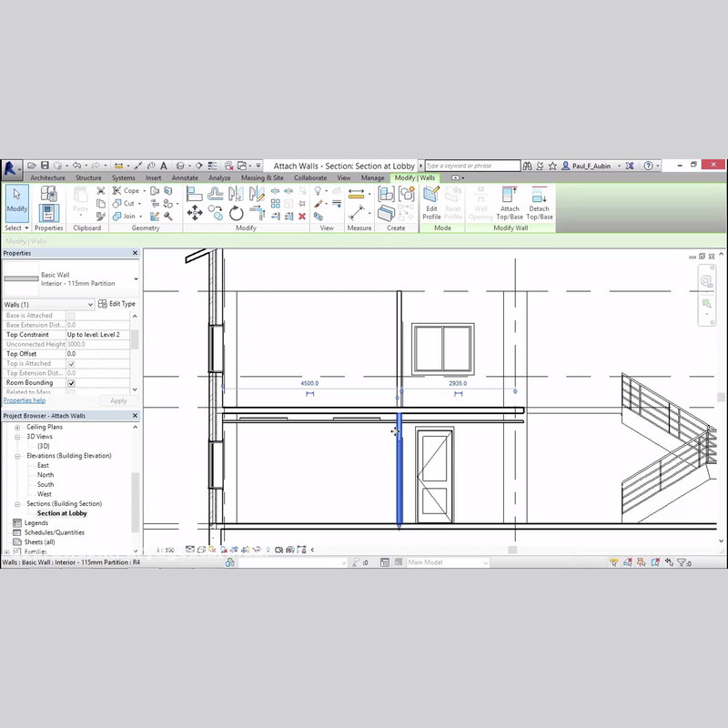728x728 pixels.
Task: Toggle the Room Bounding checkbox
Action: (72, 383)
